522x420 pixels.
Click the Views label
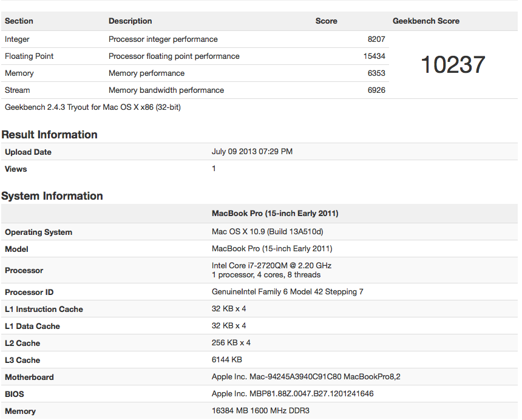click(x=16, y=169)
